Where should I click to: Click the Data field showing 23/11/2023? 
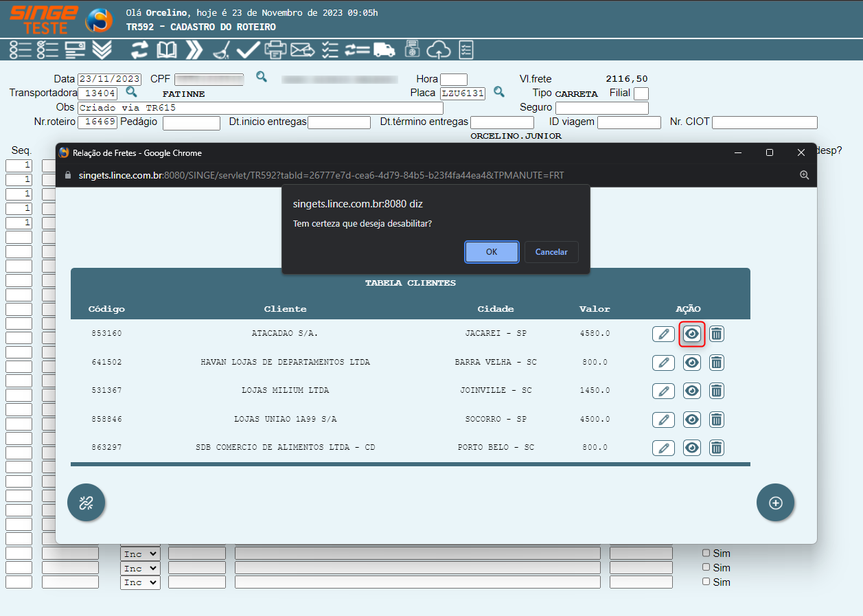[x=109, y=79]
